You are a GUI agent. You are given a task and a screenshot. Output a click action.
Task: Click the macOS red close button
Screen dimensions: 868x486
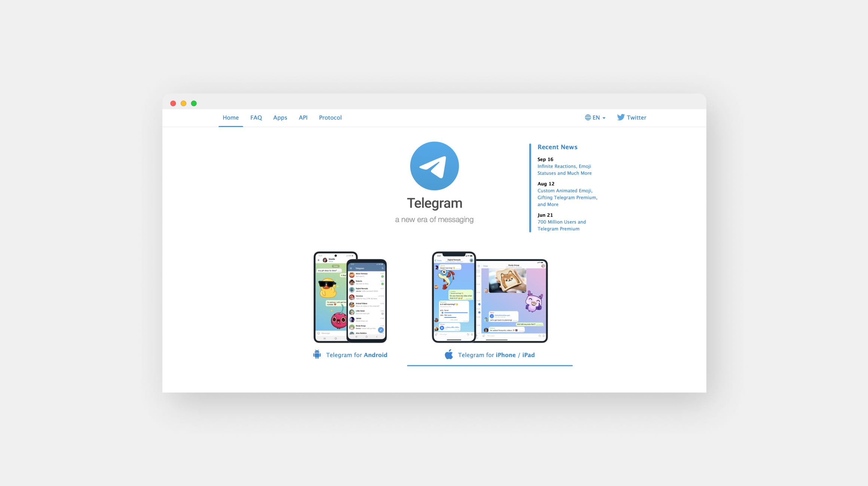pyautogui.click(x=174, y=103)
